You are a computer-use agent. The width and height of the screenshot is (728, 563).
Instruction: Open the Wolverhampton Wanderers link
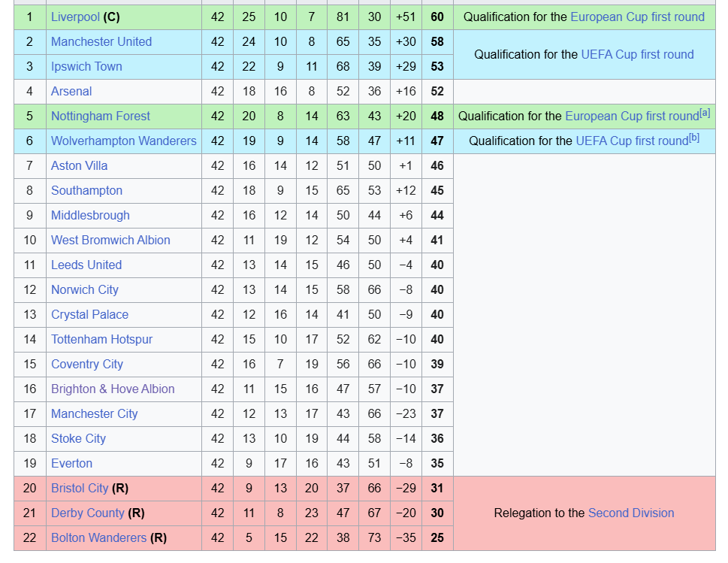123,141
